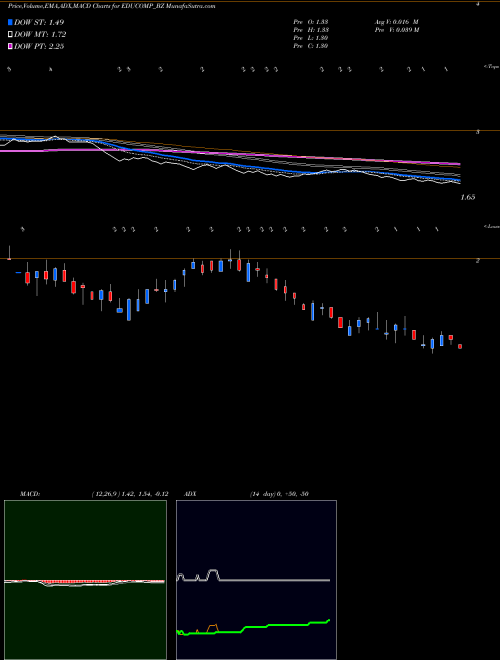This screenshot has width=500, height=660.
Task: Select the 'DOW ST: 1.49' legend text
Action: coord(39,22)
